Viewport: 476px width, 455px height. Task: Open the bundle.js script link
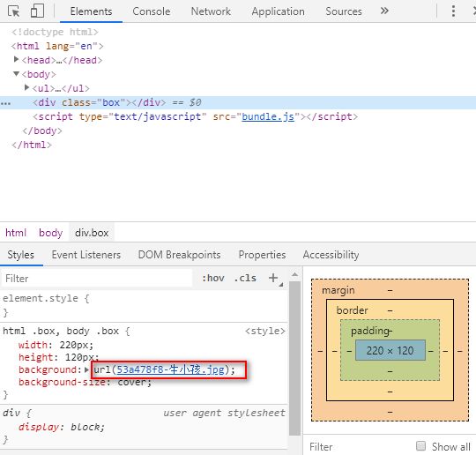pos(268,116)
